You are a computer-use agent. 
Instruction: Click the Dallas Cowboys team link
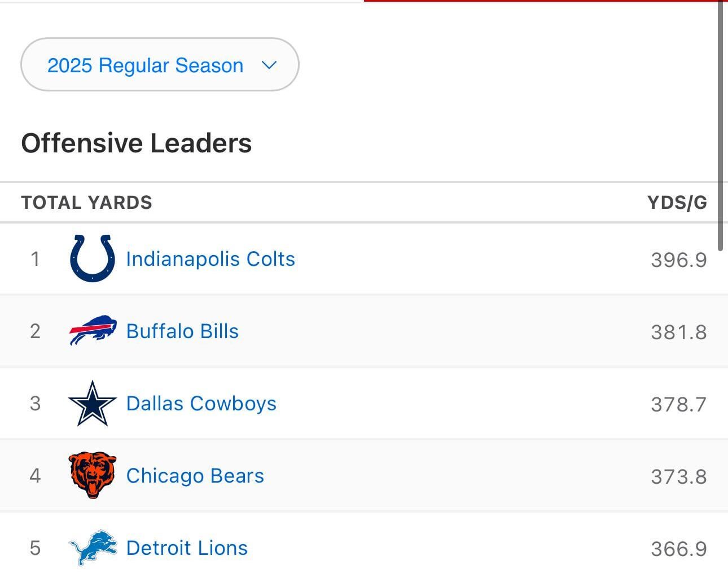coord(201,403)
